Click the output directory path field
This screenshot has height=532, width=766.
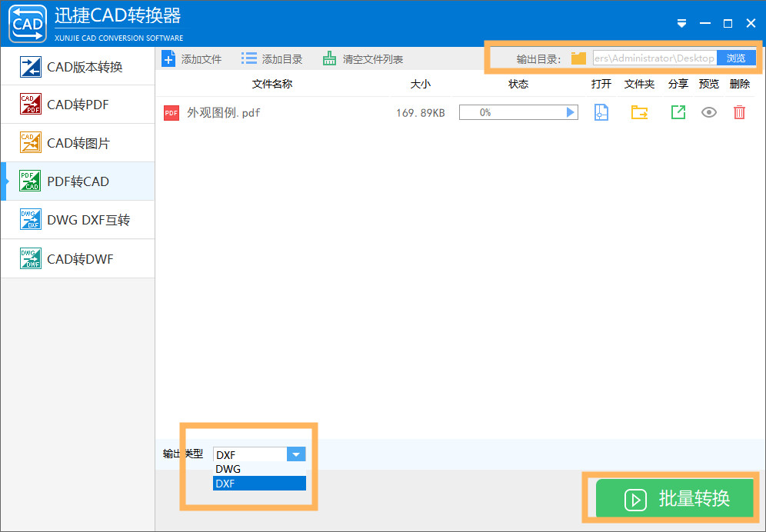[654, 58]
